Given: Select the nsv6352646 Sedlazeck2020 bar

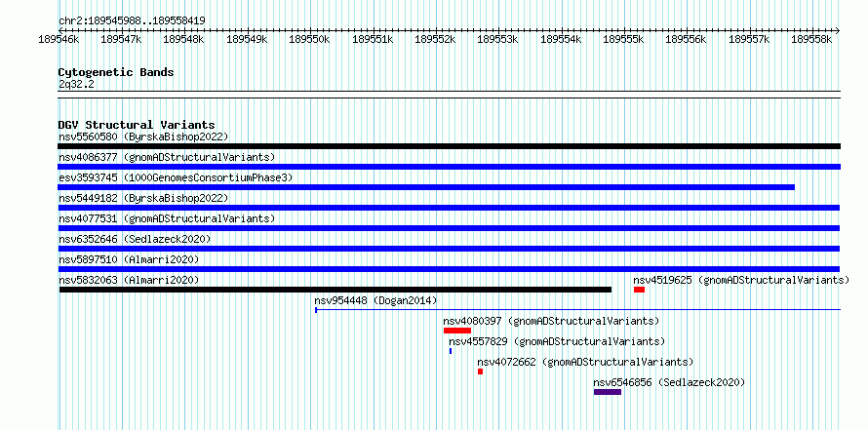Looking at the screenshot, I should click(449, 249).
